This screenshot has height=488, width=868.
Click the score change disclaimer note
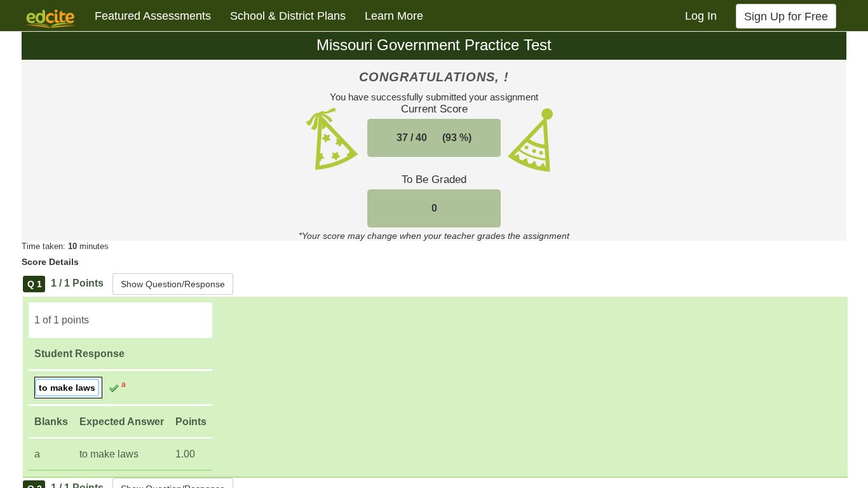click(434, 236)
